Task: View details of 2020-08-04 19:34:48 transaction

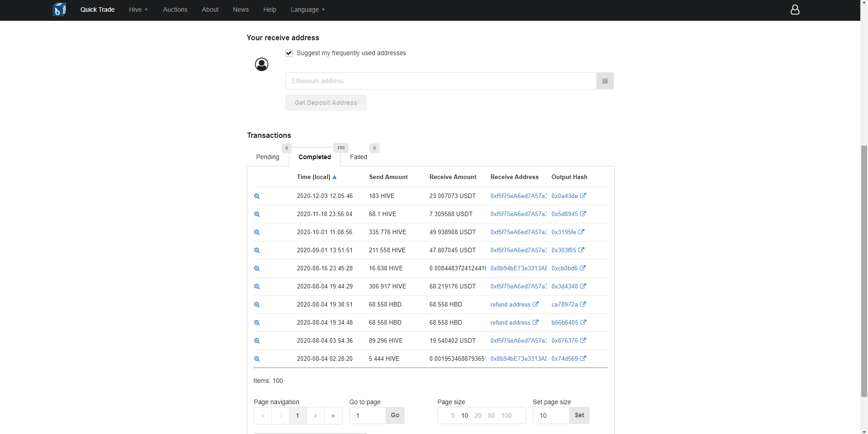Action: coord(257,323)
